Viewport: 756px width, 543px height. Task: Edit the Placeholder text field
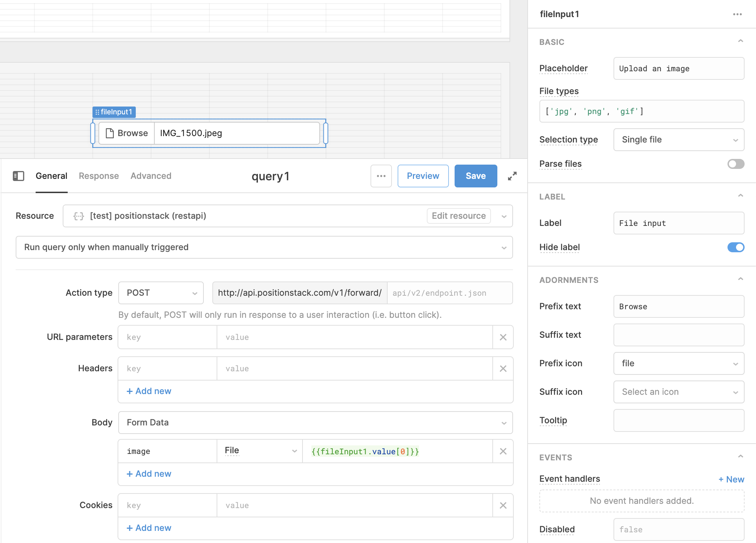(x=679, y=68)
